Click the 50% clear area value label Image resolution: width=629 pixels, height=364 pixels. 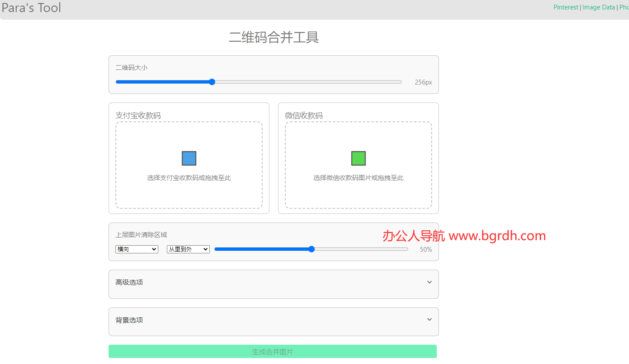tap(426, 249)
